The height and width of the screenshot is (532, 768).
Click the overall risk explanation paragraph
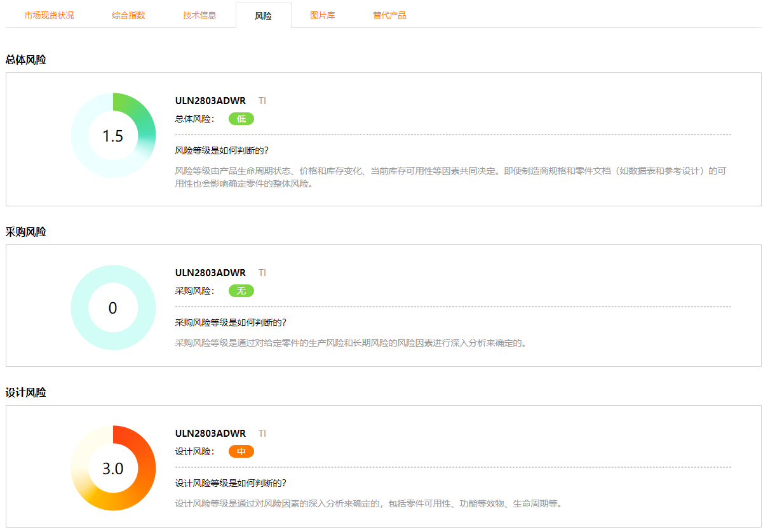[450, 178]
